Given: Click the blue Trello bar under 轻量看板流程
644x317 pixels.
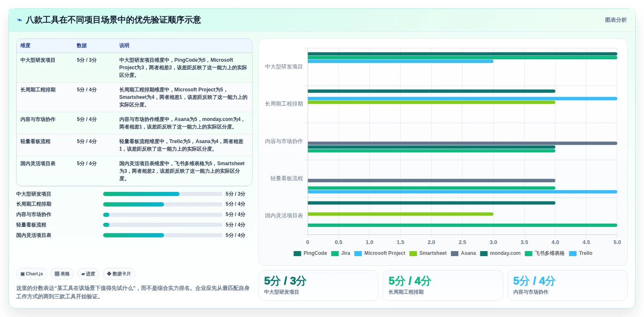Looking at the screenshot, I should (x=462, y=192).
